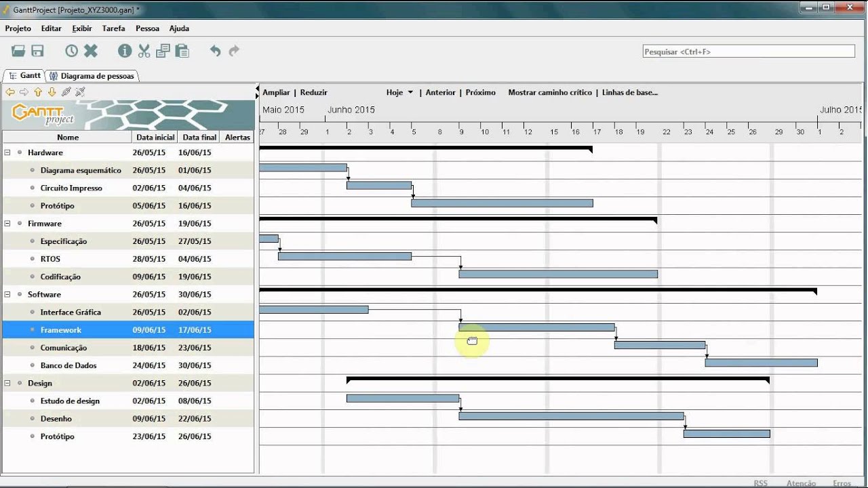Viewport: 868px width, 488px height.
Task: Click the Framework bar in Gantt chart
Action: pyautogui.click(x=536, y=327)
